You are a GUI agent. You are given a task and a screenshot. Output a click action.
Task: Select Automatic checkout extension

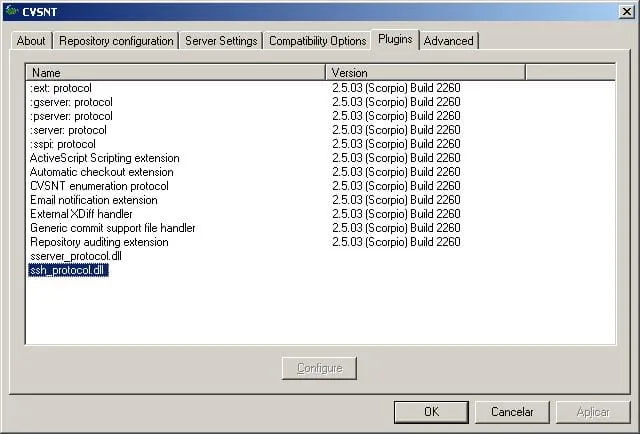coord(102,172)
